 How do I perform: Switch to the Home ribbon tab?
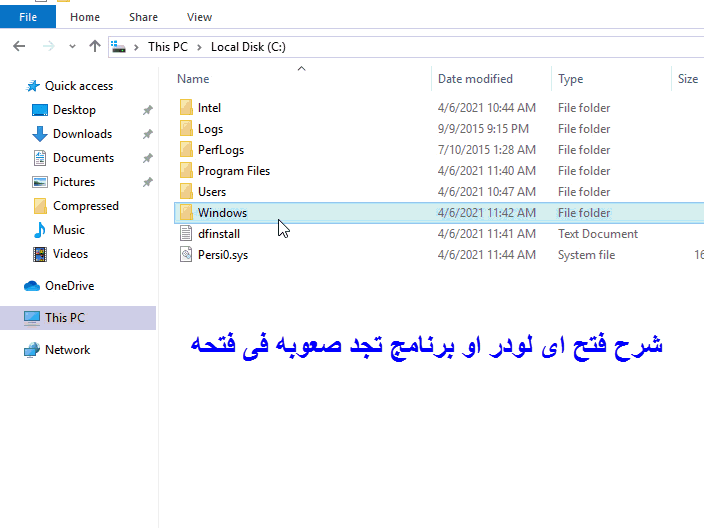pos(85,17)
